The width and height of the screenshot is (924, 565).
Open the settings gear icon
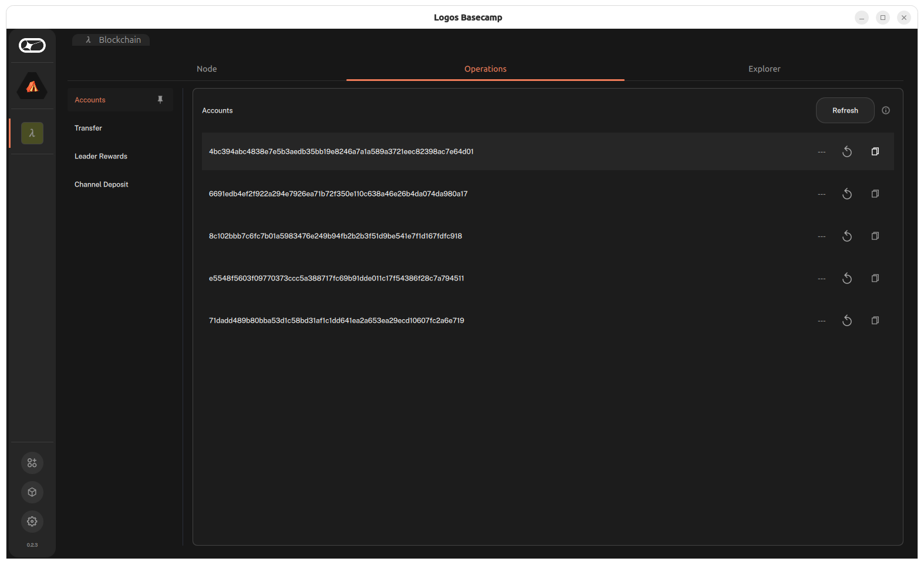[x=32, y=522]
